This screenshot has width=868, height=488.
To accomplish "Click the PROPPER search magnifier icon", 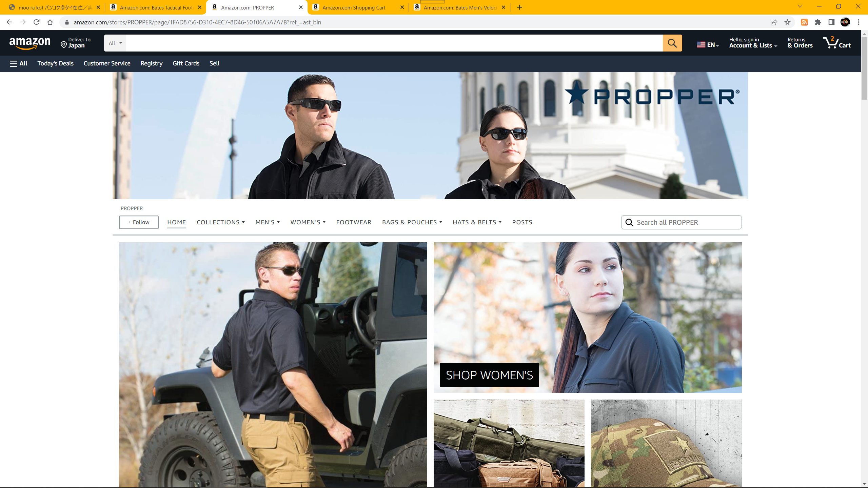I will [x=629, y=222].
